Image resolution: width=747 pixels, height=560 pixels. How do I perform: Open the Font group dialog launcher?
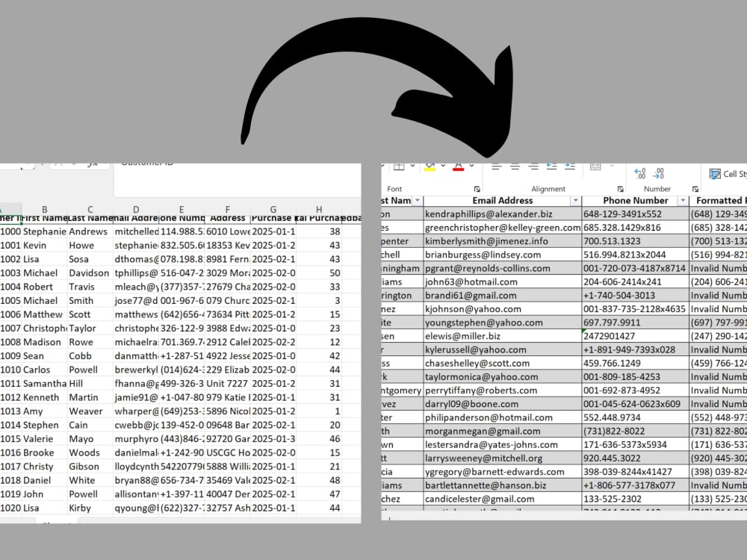point(477,189)
